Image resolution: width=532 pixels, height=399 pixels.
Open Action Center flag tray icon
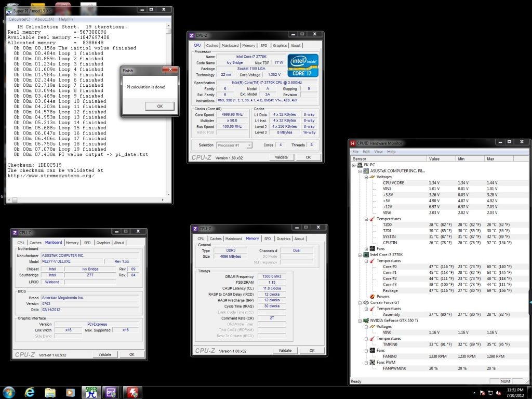click(482, 393)
